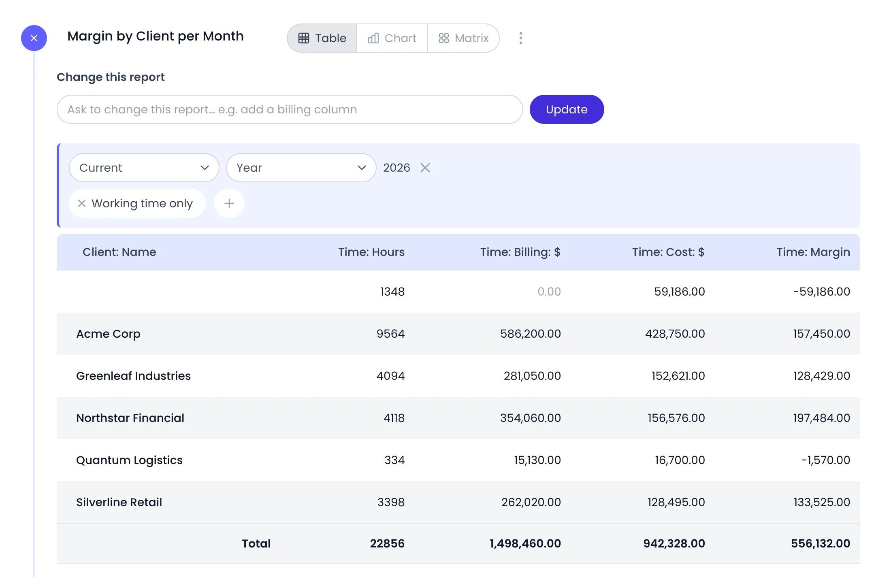Open the three-dot more options menu
The image size is (891, 588).
pos(521,38)
